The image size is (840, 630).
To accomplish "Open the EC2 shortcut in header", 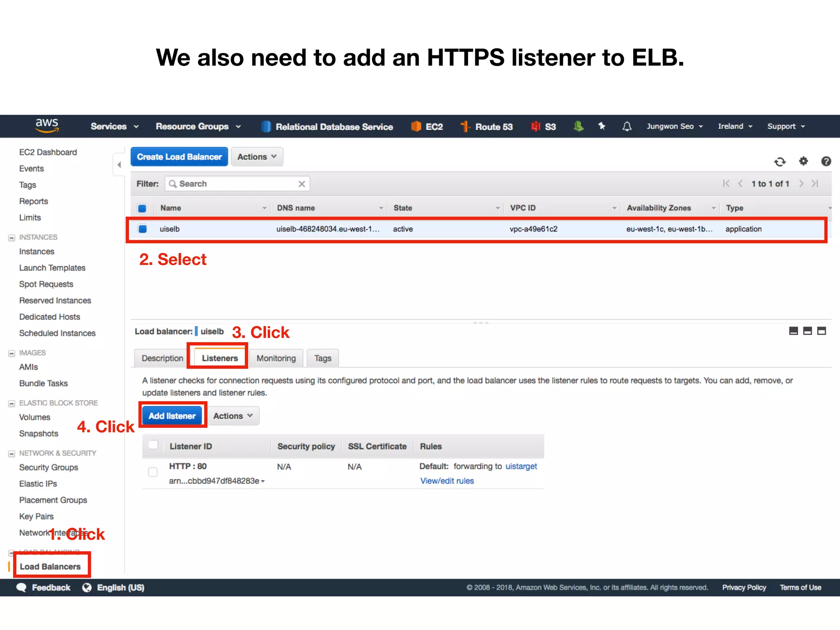I will coord(427,127).
